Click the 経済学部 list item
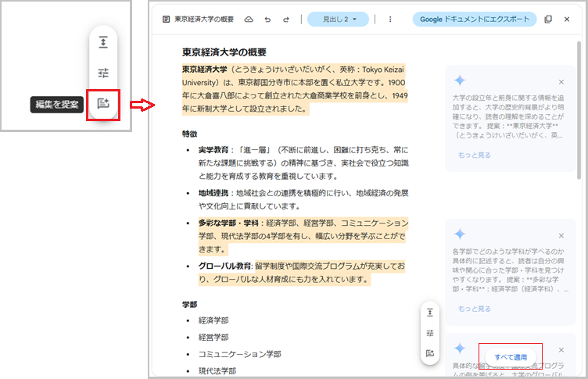 coord(213,320)
